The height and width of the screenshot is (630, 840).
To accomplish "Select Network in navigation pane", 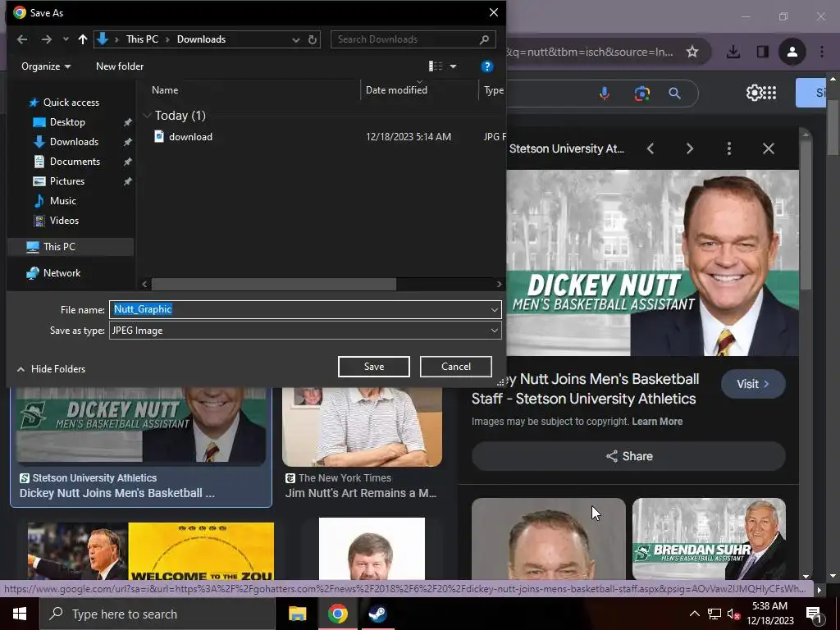I will 62,273.
